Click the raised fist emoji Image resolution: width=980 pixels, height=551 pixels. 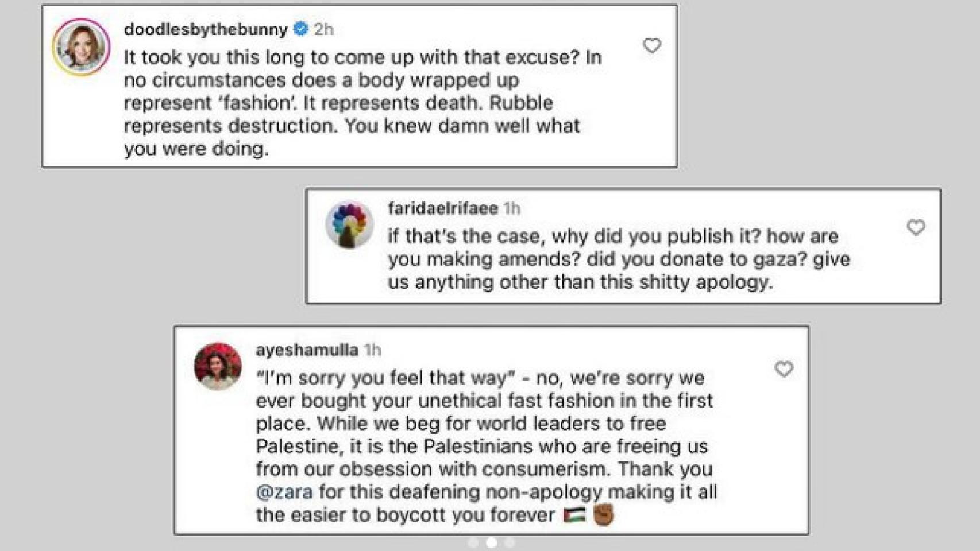click(x=603, y=515)
